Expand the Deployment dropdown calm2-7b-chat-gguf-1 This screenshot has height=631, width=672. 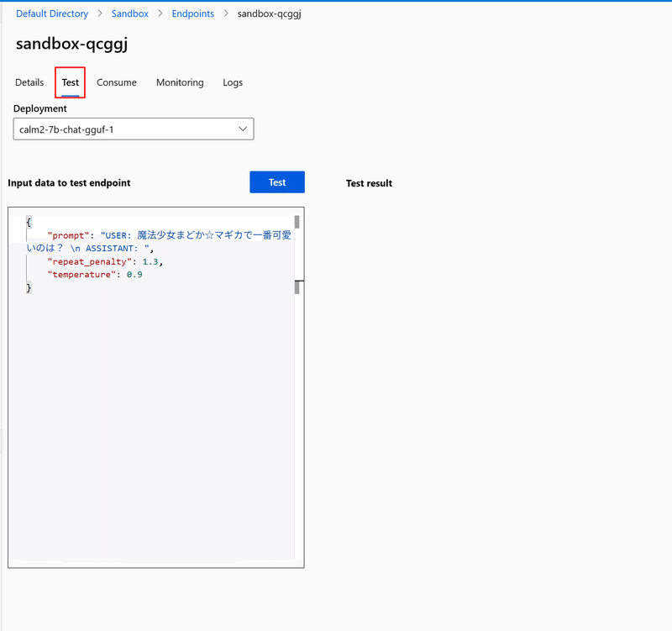click(134, 129)
